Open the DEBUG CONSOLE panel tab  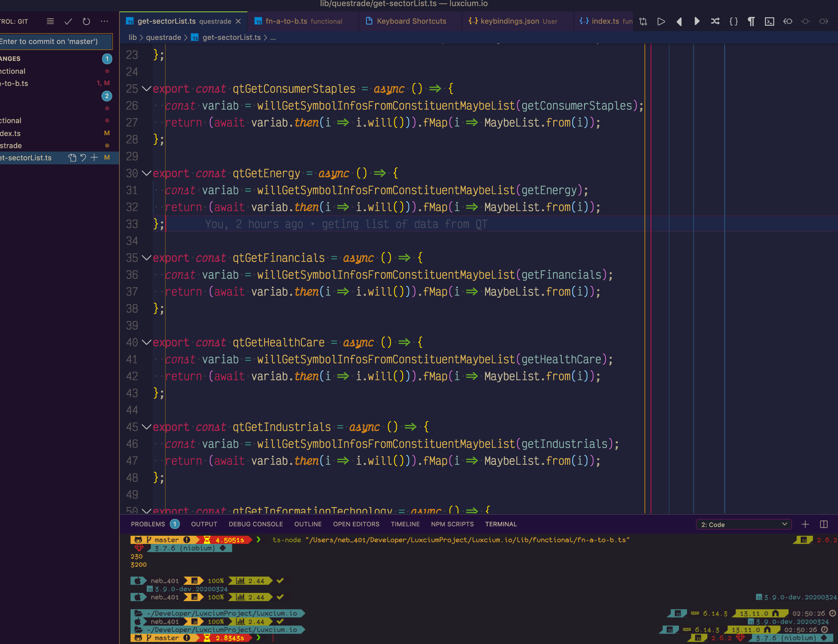(256, 524)
